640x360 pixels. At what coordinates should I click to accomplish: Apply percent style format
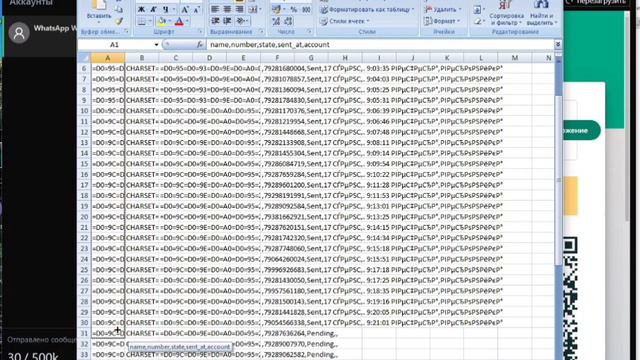tap(293, 9)
